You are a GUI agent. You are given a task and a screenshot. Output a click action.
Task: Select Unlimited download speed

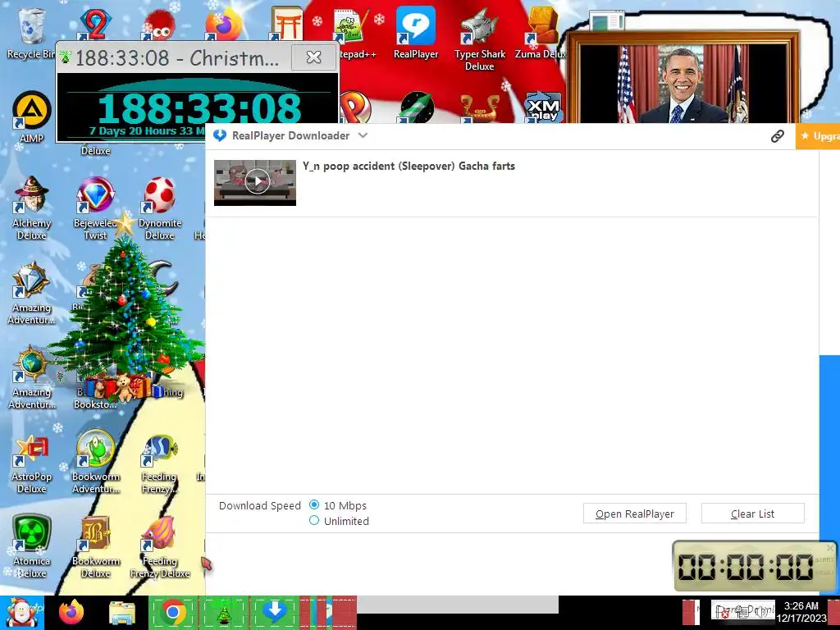[x=314, y=520]
